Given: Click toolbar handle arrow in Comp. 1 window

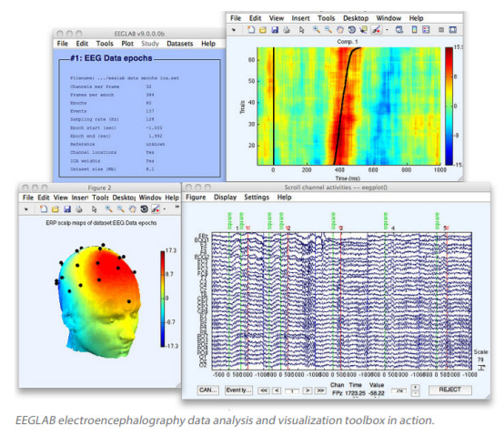Looking at the screenshot, I should 234,30.
